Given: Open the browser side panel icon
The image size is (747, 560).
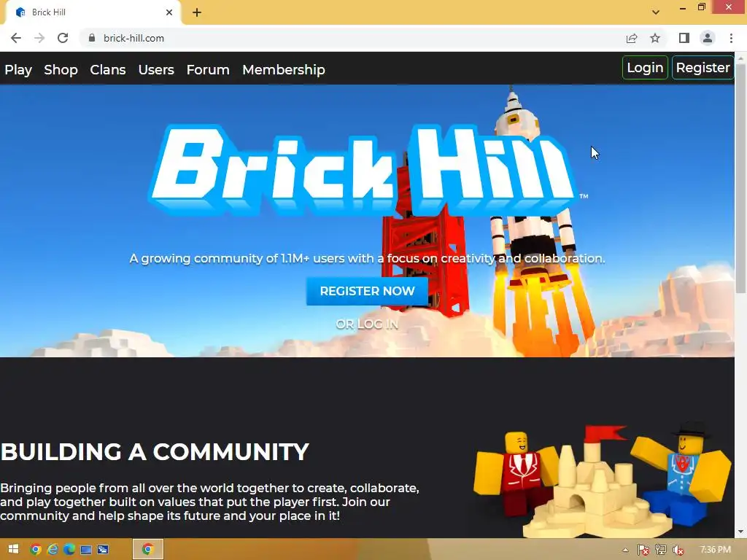Looking at the screenshot, I should coord(684,38).
